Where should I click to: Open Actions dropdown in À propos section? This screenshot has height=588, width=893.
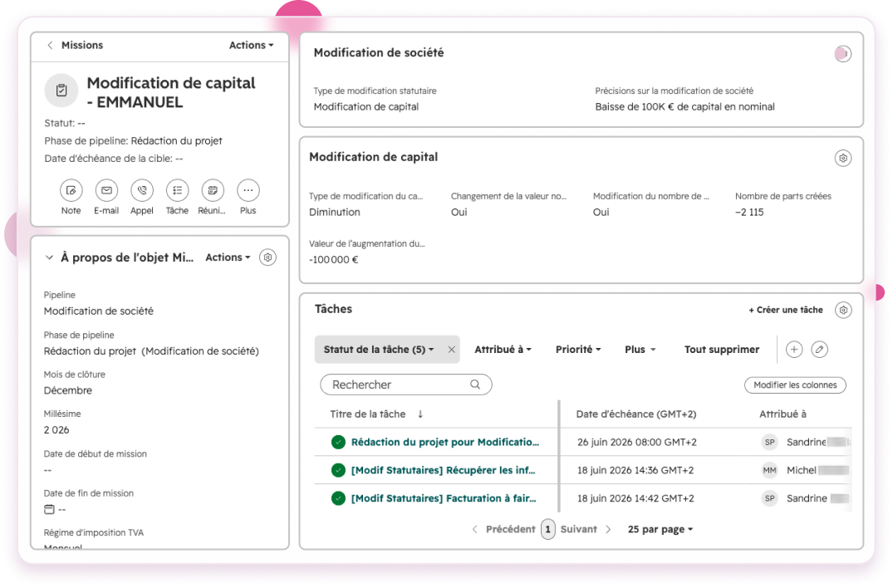click(228, 257)
